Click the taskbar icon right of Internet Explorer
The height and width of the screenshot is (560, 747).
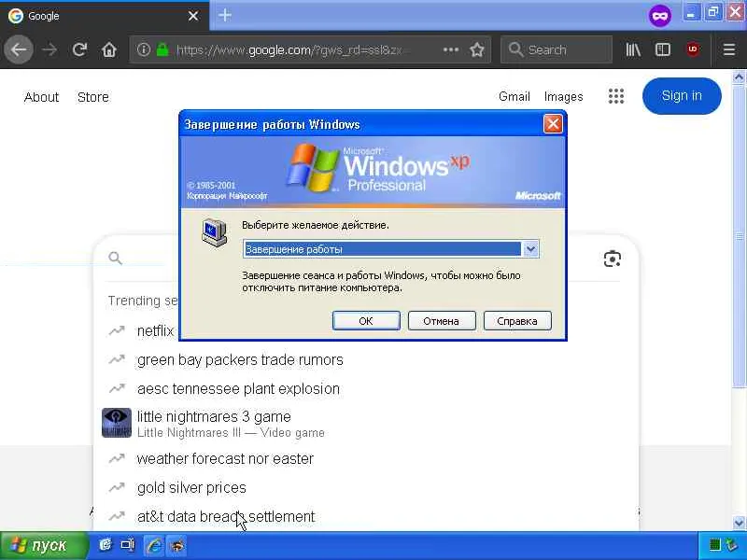(176, 545)
